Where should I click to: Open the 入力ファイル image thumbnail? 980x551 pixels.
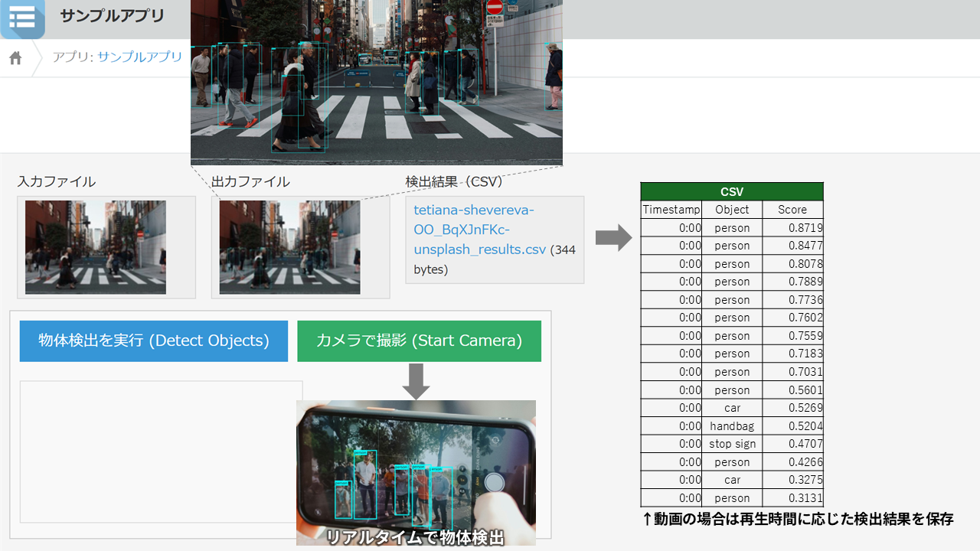96,247
